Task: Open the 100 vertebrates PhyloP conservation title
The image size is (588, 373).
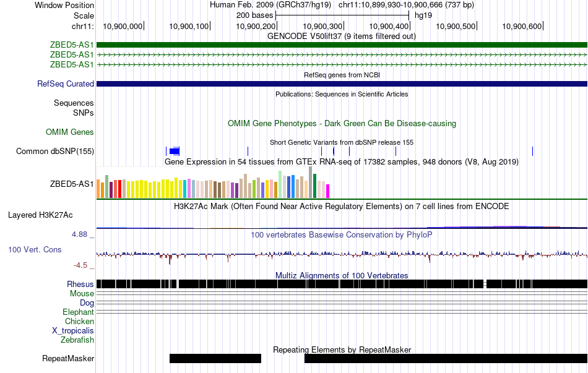Action: 341,234
